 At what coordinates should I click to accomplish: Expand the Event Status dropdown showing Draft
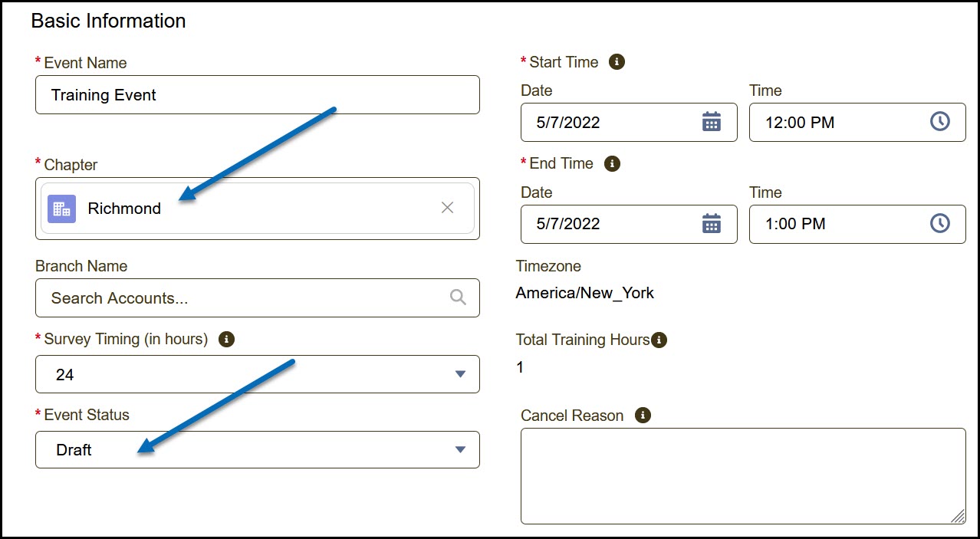[x=258, y=449]
